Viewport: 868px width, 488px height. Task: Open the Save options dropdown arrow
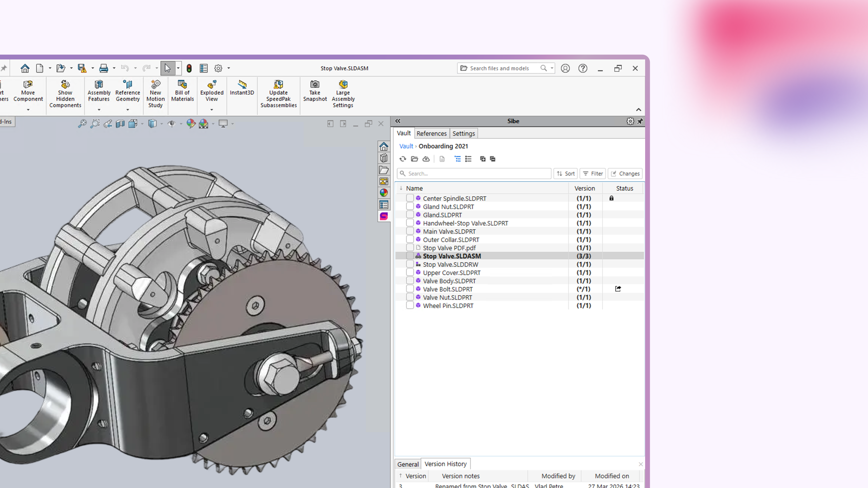coord(92,68)
